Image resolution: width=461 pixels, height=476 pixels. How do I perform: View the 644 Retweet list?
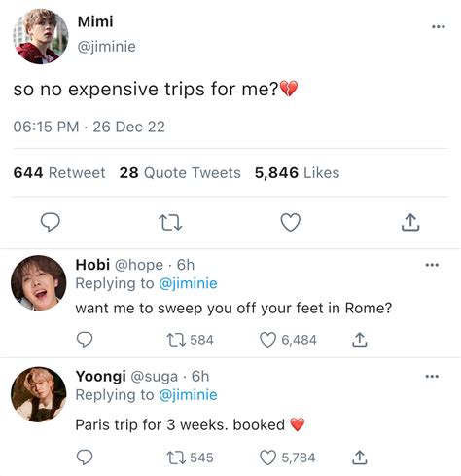point(59,172)
